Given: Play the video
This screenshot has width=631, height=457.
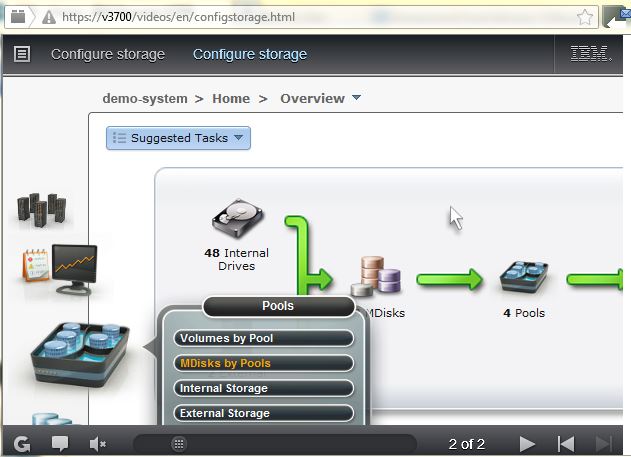Looking at the screenshot, I should point(527,444).
